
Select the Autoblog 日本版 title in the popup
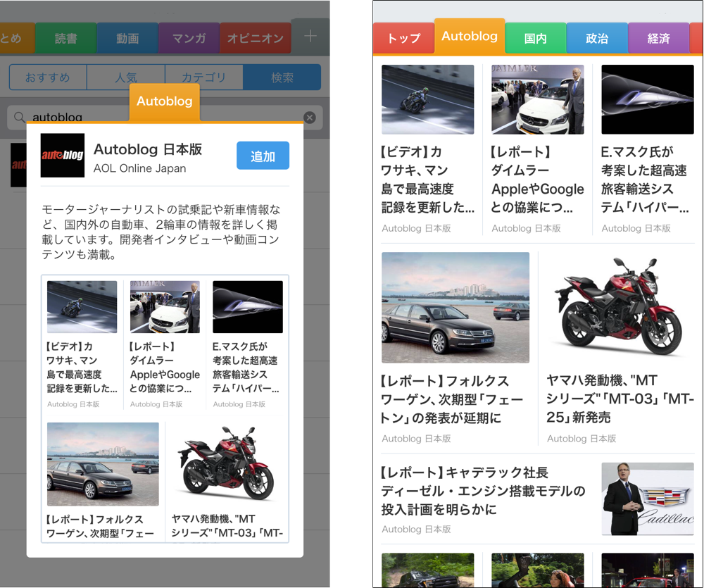pos(148,149)
